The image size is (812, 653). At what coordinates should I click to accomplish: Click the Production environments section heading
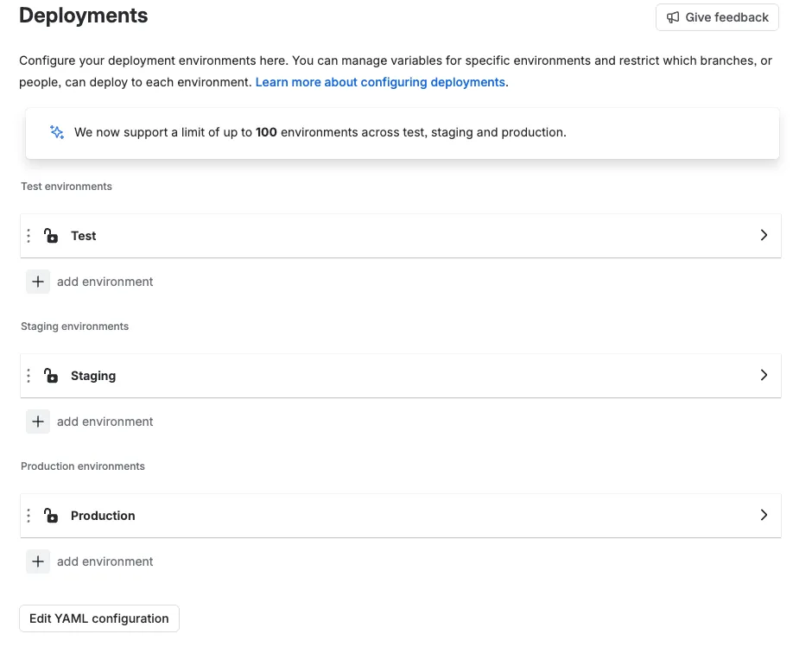click(83, 466)
